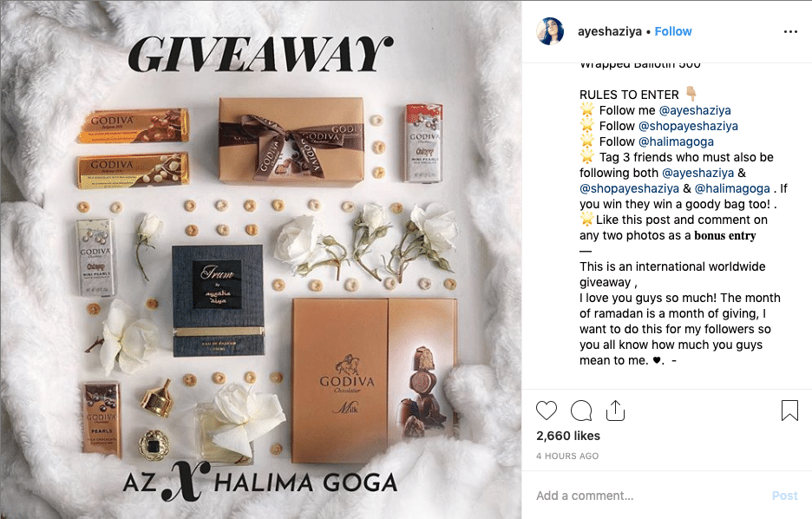Submit the comment with Post button
The image size is (812, 519).
point(784,496)
